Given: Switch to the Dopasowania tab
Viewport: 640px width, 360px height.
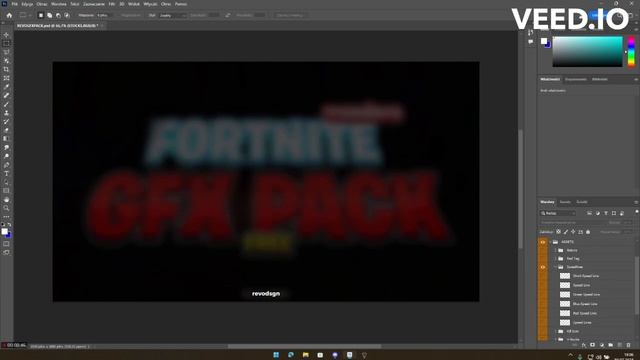Looking at the screenshot, I should click(x=576, y=79).
